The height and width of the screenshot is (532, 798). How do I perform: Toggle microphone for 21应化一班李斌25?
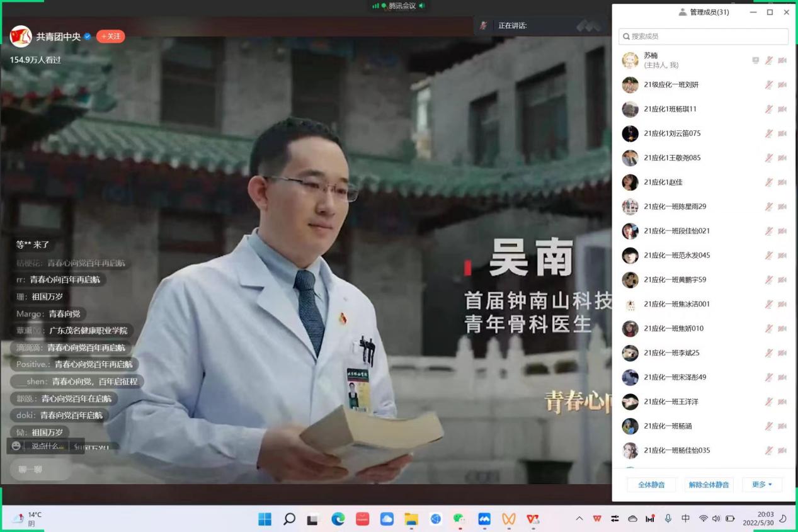pos(768,353)
